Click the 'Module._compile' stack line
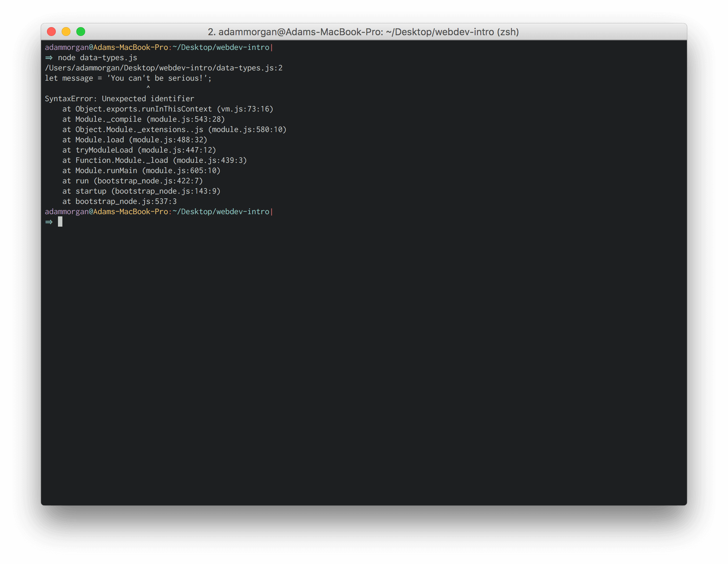This screenshot has height=564, width=728. coord(143,119)
